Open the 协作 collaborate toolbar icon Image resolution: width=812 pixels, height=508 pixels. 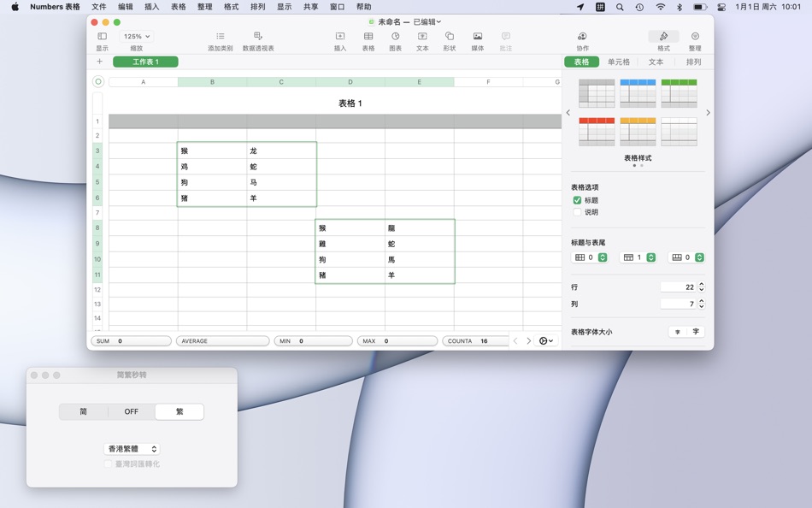pyautogui.click(x=583, y=36)
